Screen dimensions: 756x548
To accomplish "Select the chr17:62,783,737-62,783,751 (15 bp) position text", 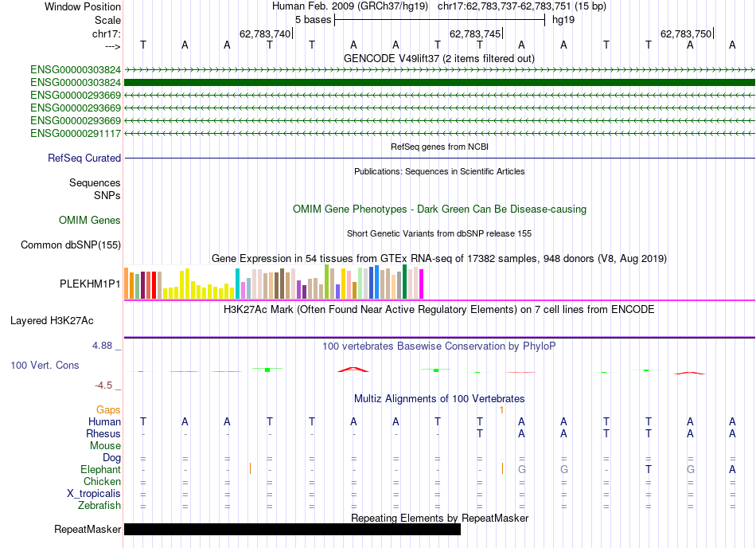I will click(522, 6).
